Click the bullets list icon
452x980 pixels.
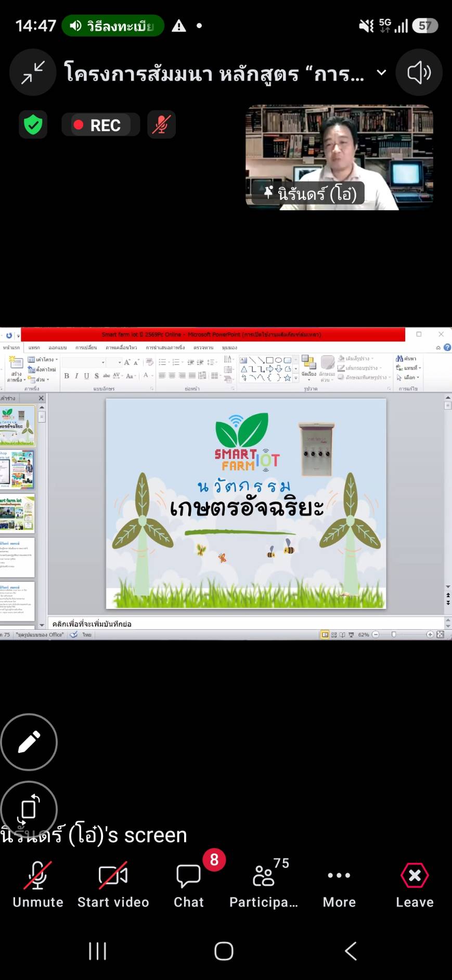point(163,362)
